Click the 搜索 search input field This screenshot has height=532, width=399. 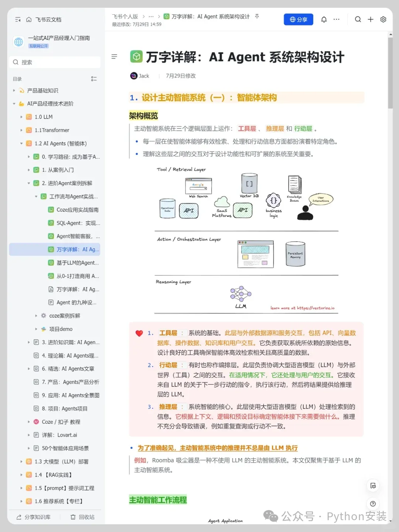click(x=55, y=62)
